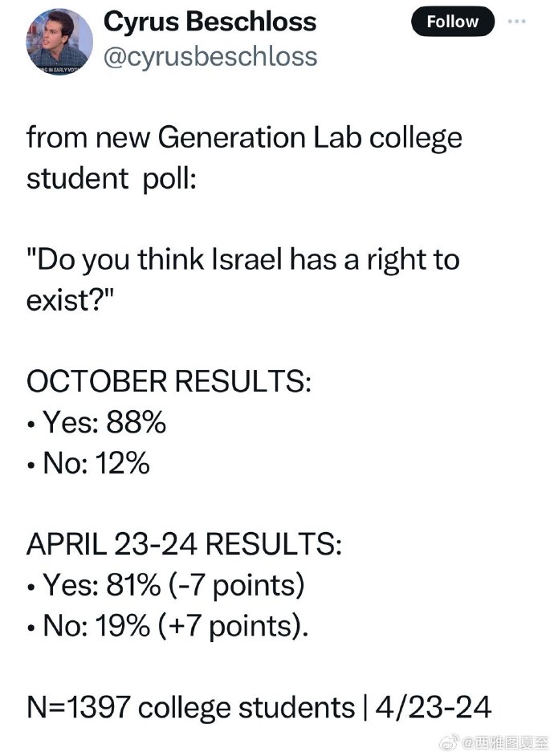
Task: Open Cyrus Beschloss's profile picture
Action: coord(59,42)
